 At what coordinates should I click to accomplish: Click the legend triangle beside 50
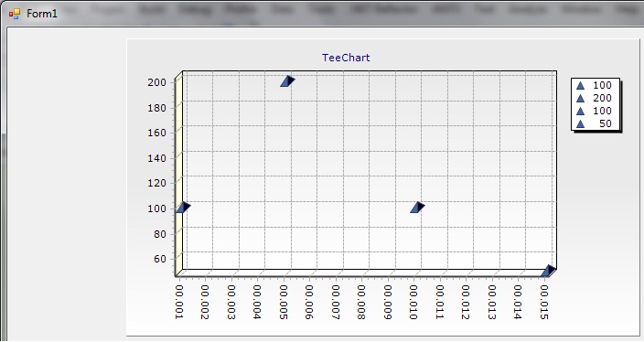coord(580,123)
